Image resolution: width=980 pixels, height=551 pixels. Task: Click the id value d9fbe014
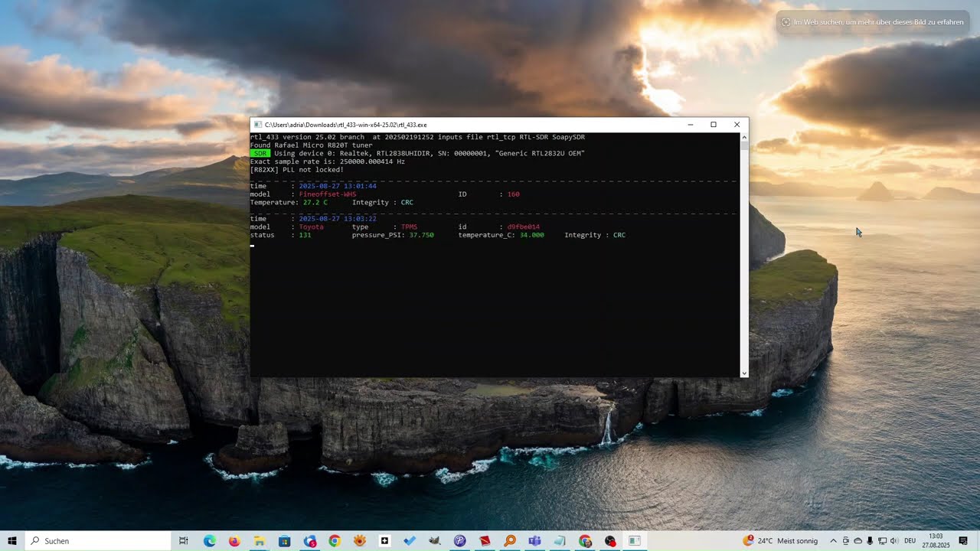click(x=524, y=227)
